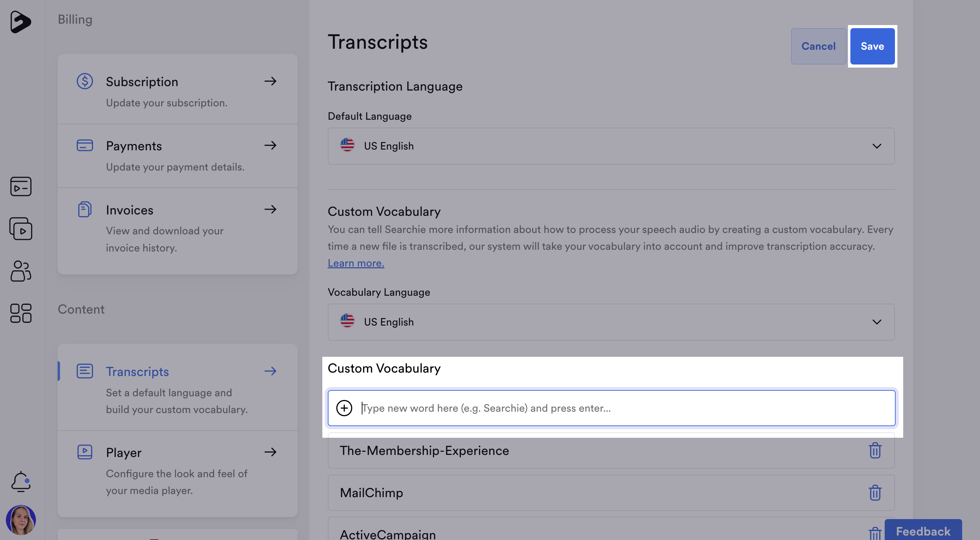Open the Vocabulary Language dropdown
This screenshot has height=540, width=980.
[x=611, y=322]
